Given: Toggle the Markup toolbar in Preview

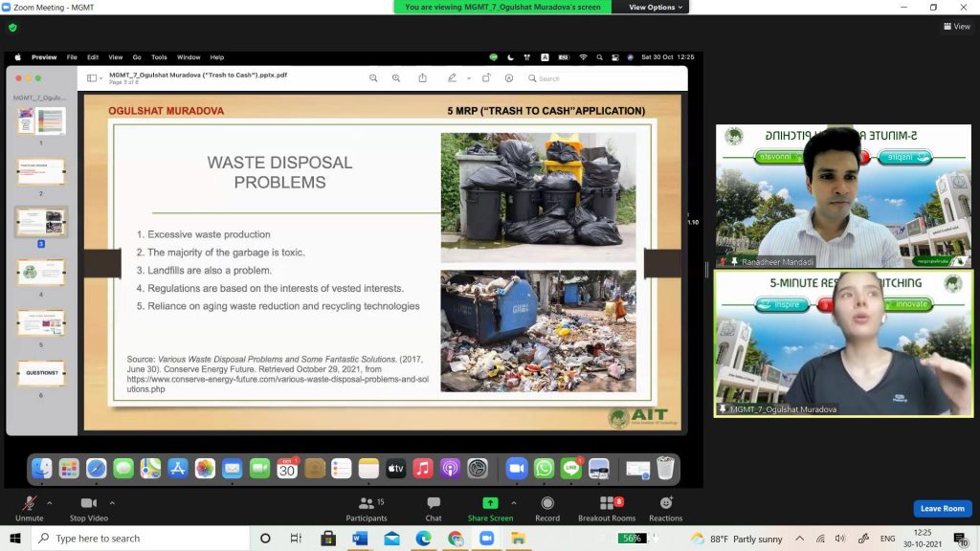Looking at the screenshot, I should pos(509,78).
